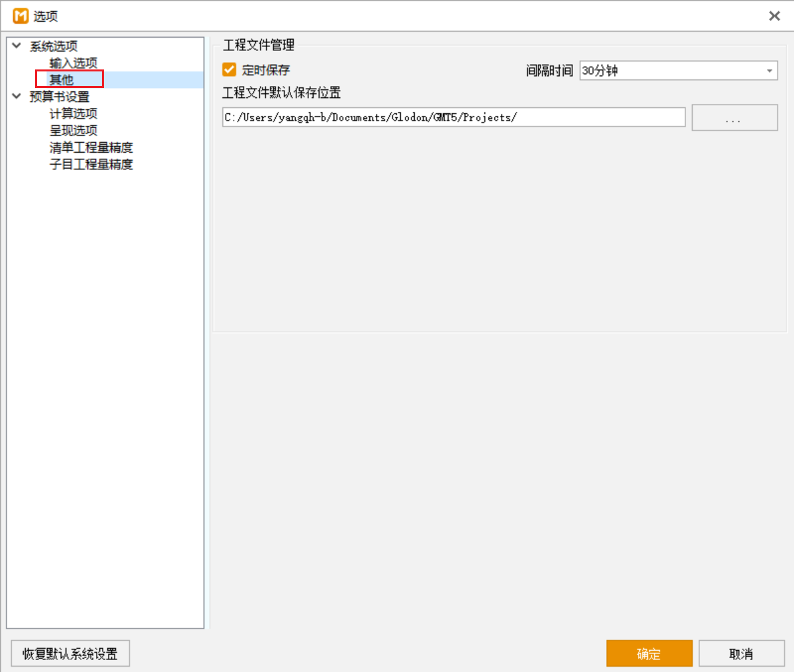The image size is (794, 672).
Task: Select the 系统选项 tree label
Action: [x=54, y=46]
